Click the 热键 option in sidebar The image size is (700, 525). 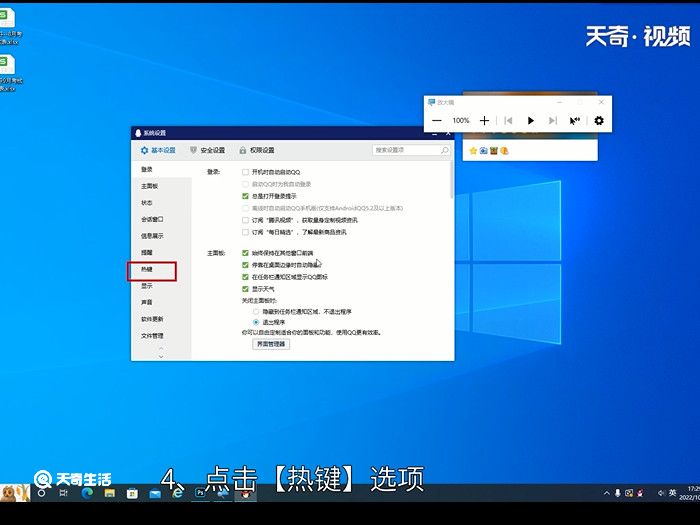tap(147, 269)
